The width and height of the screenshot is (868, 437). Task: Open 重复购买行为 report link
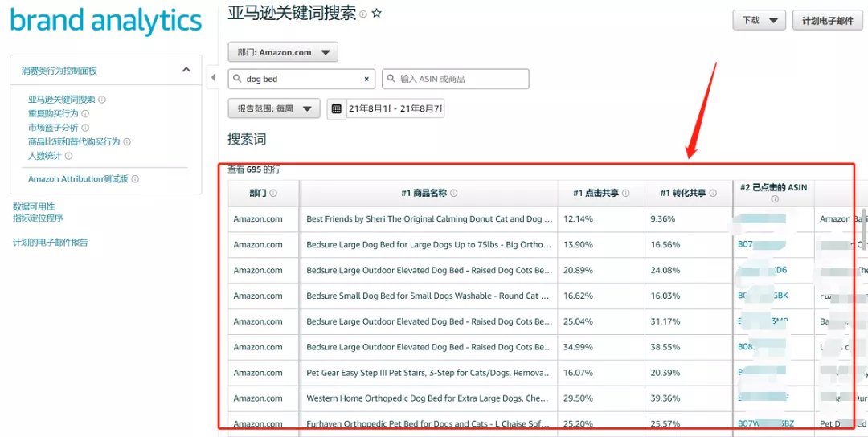tap(53, 113)
